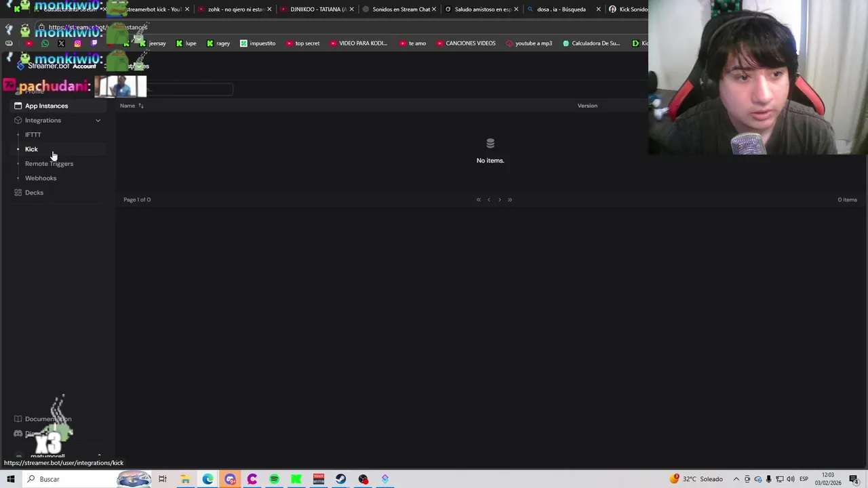The height and width of the screenshot is (488, 868).
Task: Open the X (Twitter) bookmark icon
Action: (x=61, y=43)
